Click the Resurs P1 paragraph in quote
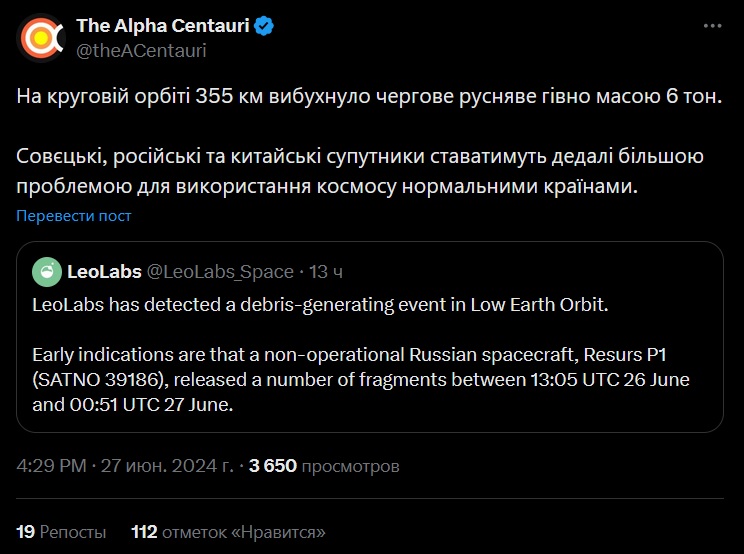The image size is (744, 554). pos(360,380)
